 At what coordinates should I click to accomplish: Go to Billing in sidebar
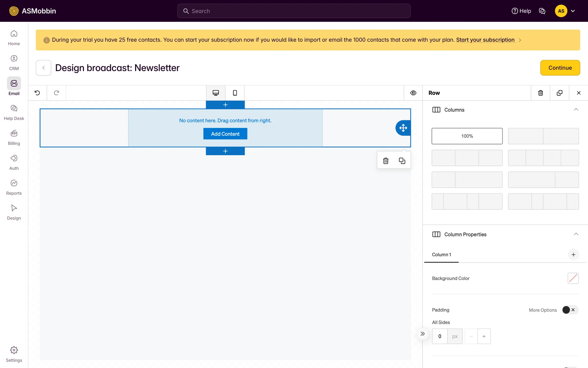point(14,137)
